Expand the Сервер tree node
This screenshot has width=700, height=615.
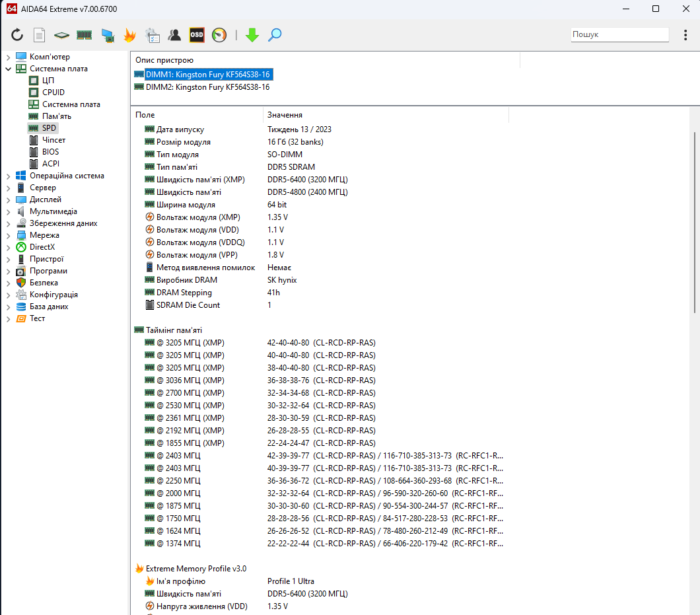[8, 188]
